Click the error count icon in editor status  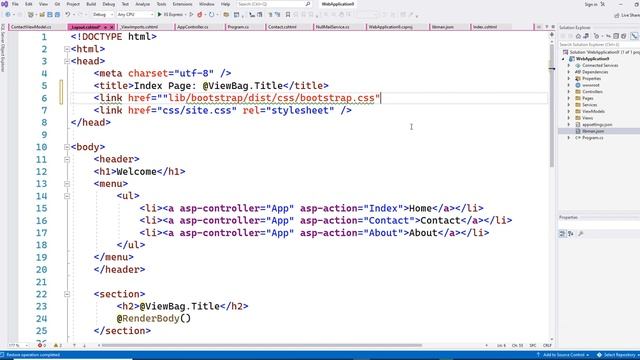click(x=40, y=345)
